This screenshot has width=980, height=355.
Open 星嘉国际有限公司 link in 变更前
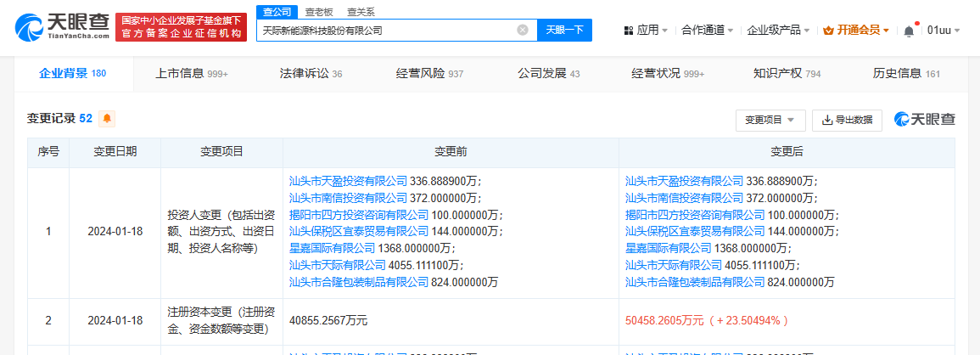[332, 249]
